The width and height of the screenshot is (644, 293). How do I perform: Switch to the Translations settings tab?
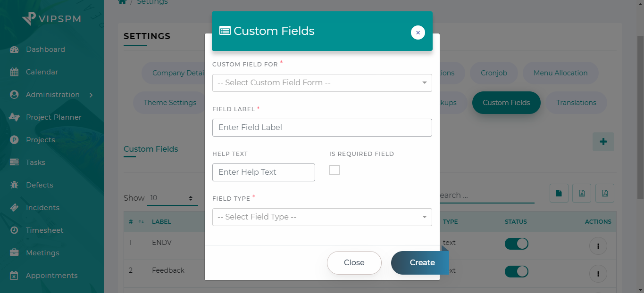pyautogui.click(x=576, y=103)
